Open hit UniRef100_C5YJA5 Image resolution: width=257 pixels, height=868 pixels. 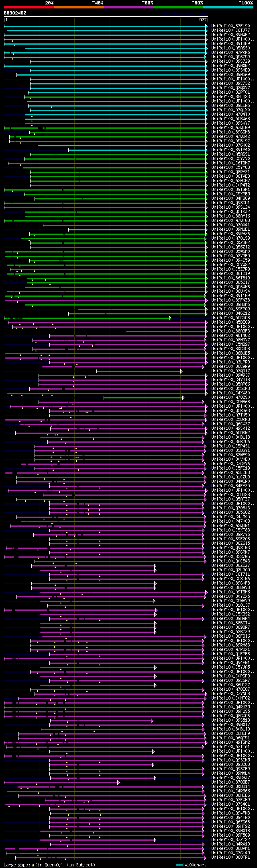click(230, 667)
